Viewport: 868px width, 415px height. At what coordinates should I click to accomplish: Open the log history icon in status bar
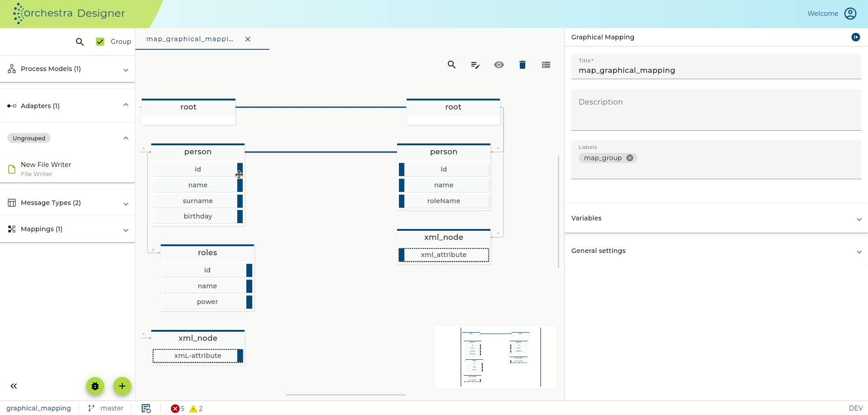tap(146, 408)
